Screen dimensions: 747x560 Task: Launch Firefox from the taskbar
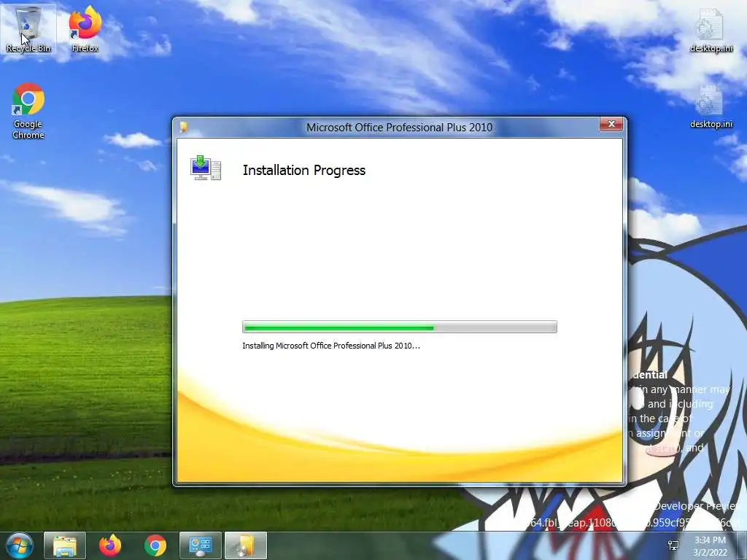[x=110, y=545]
